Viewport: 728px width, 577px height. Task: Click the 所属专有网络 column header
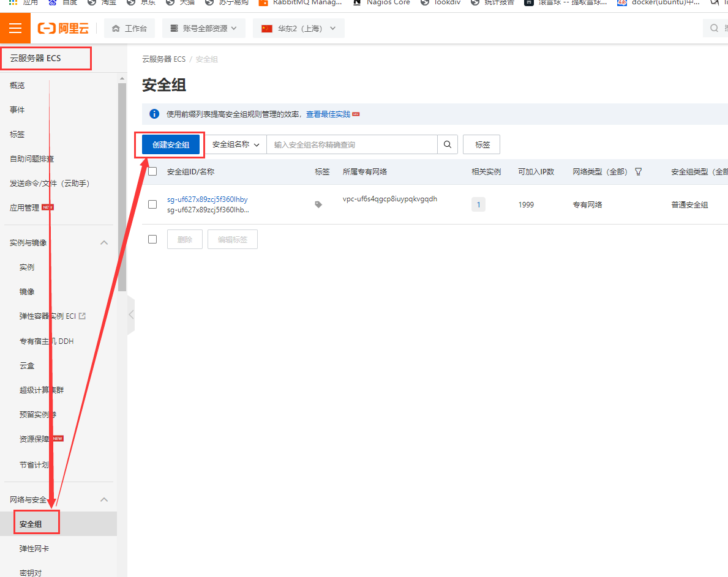(x=365, y=171)
